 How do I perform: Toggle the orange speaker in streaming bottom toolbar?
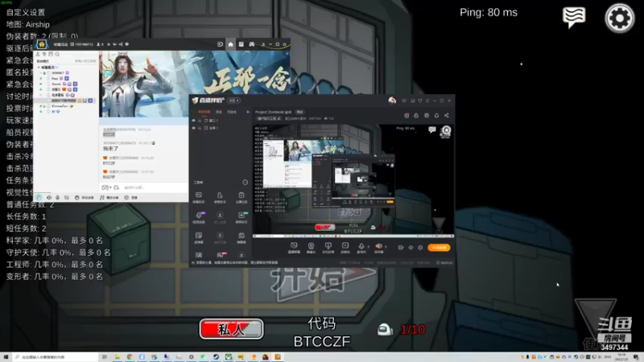coord(378,247)
